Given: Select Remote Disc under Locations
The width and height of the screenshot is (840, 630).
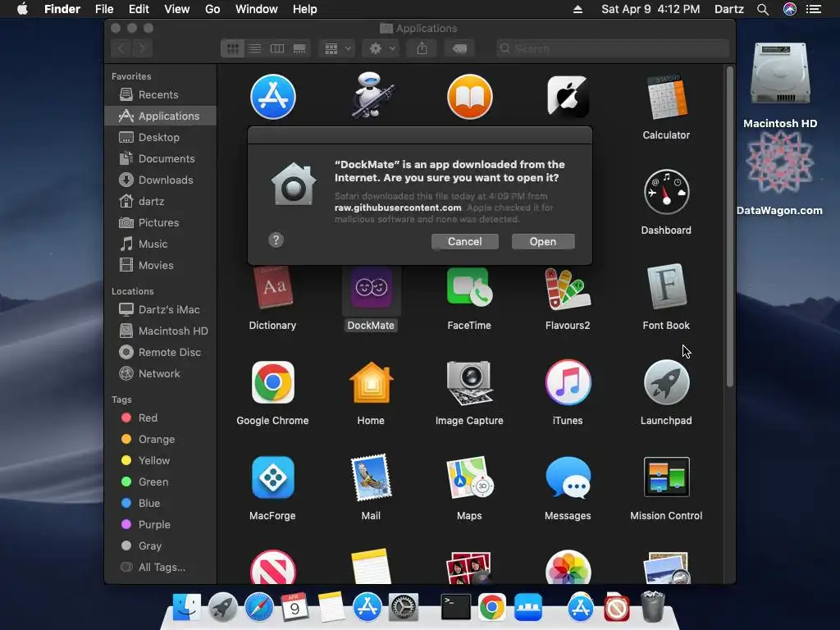Looking at the screenshot, I should 160,353.
